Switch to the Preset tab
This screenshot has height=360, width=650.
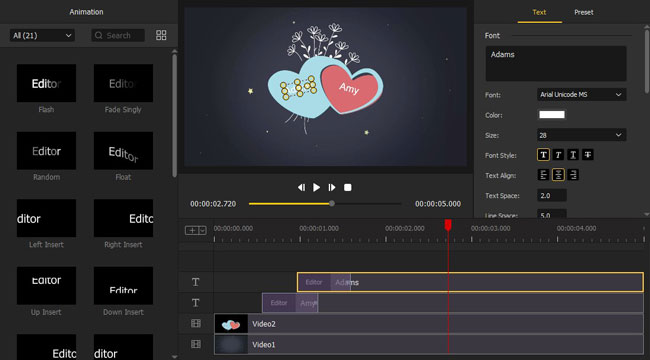(584, 12)
